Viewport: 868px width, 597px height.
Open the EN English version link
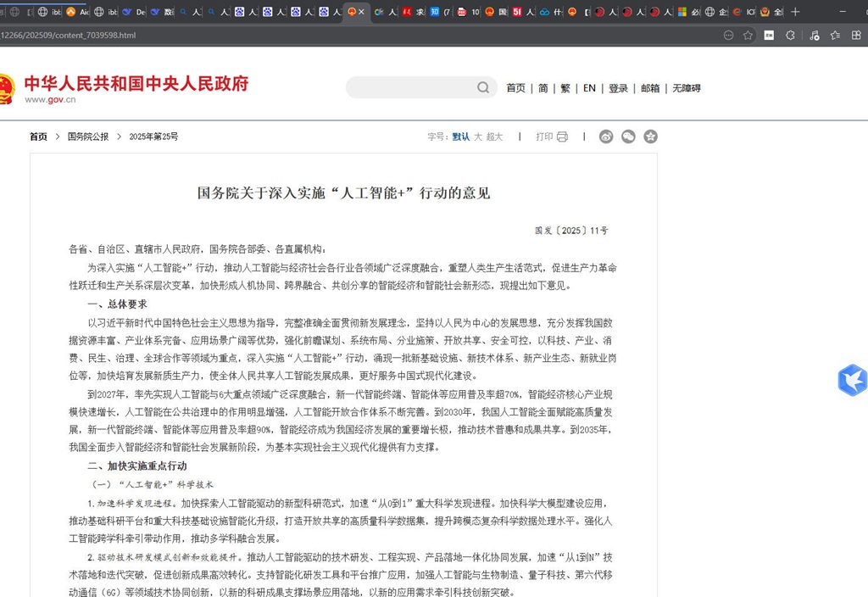click(589, 88)
